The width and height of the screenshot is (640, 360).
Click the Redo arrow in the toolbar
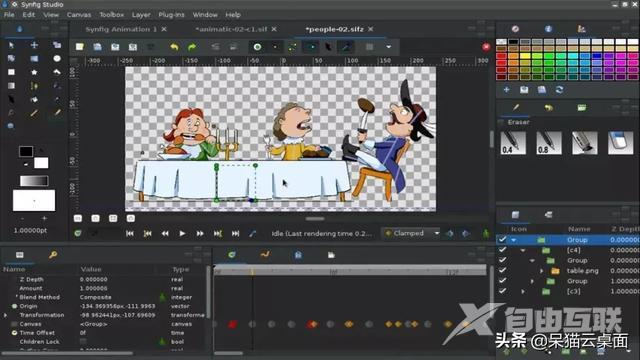192,47
